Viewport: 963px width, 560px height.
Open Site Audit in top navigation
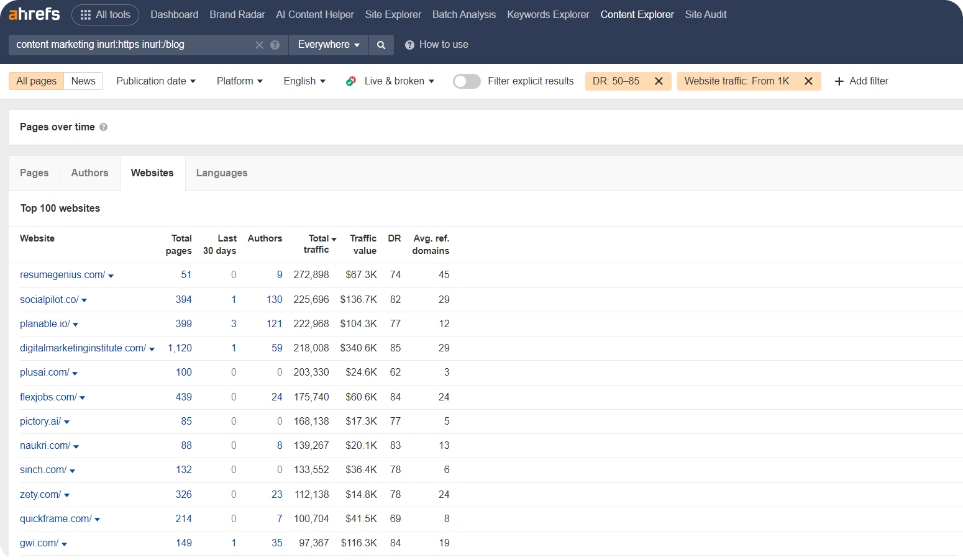706,14
